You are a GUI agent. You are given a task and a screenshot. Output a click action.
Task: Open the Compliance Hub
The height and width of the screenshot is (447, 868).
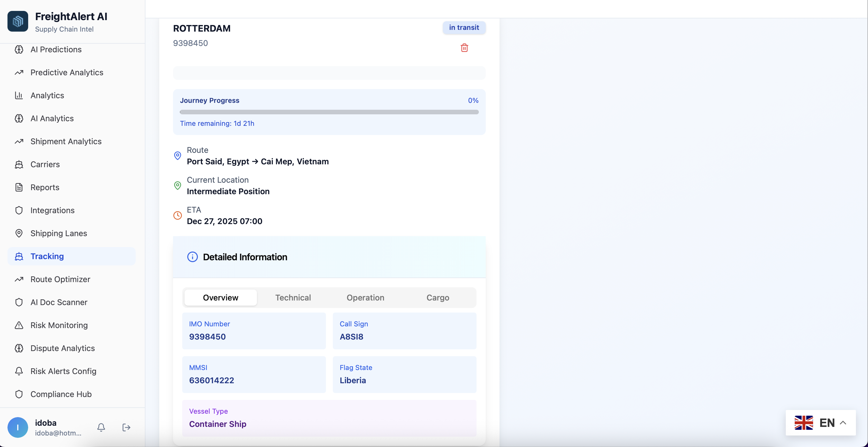(x=61, y=394)
